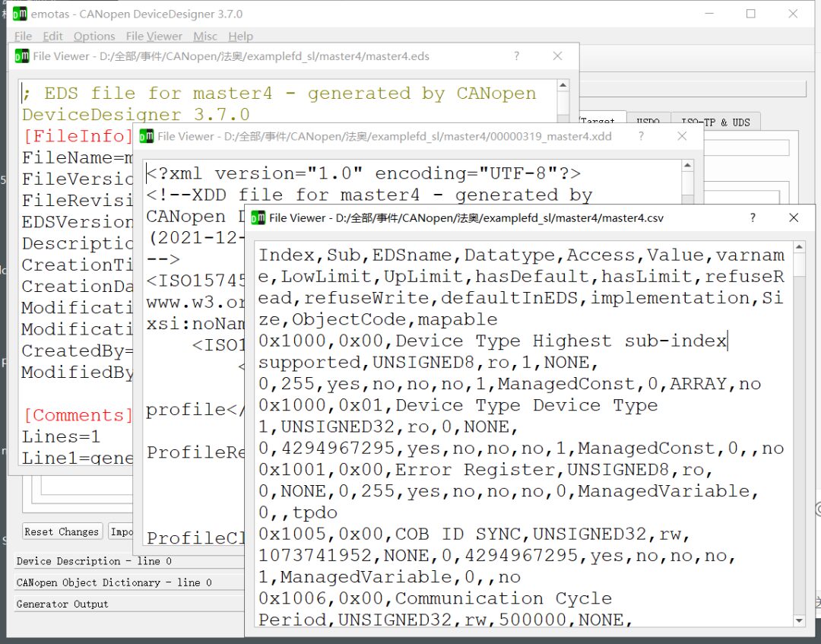This screenshot has width=821, height=644.
Task: Click scroll-up arrow in csv viewer
Action: [x=799, y=246]
